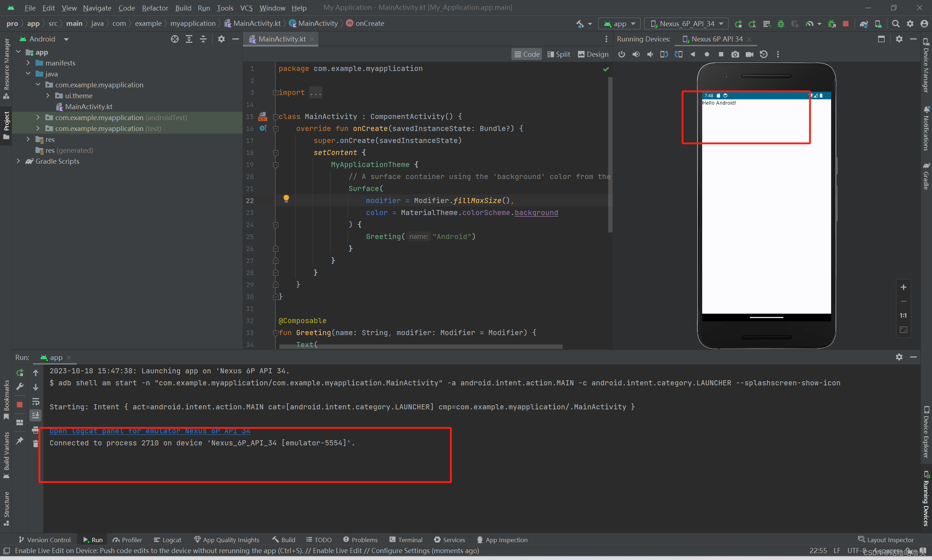Image resolution: width=932 pixels, height=560 pixels.
Task: Click the lightbulb intention icon on line 22
Action: coord(286,199)
